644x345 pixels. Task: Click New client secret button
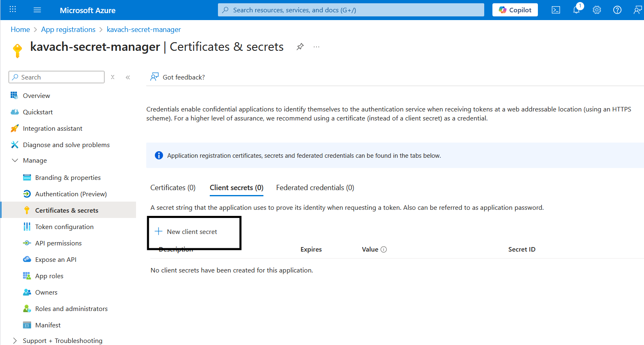pos(186,232)
